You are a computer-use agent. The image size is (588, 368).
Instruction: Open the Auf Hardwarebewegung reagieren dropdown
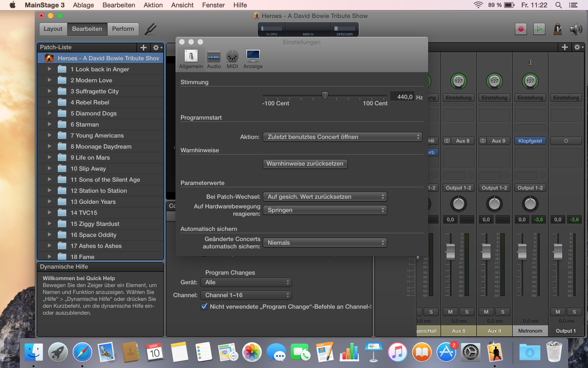click(325, 210)
